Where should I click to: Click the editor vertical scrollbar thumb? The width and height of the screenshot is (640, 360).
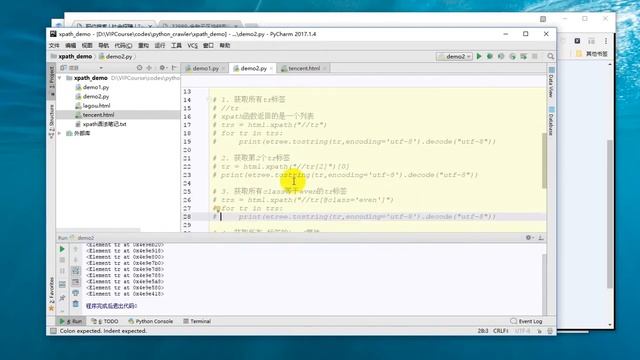[x=544, y=160]
